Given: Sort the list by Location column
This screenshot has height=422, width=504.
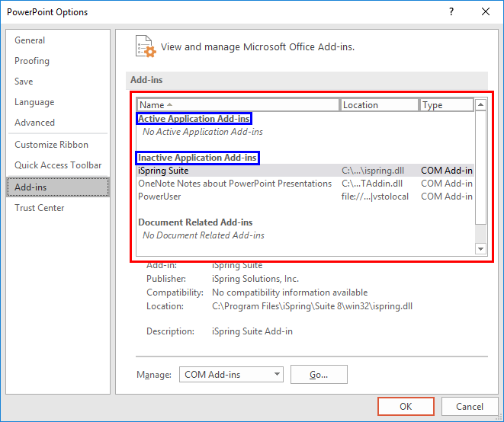Looking at the screenshot, I should [379, 105].
